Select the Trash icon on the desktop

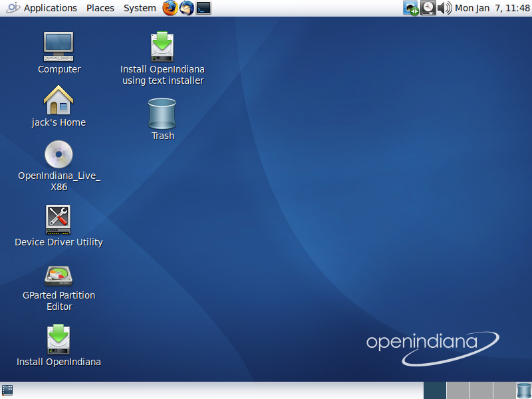[162, 114]
